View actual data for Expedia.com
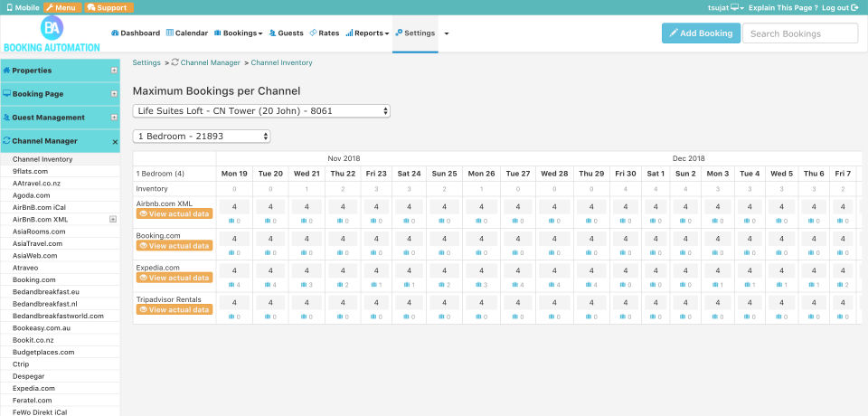Image resolution: width=868 pixels, height=416 pixels. [174, 278]
